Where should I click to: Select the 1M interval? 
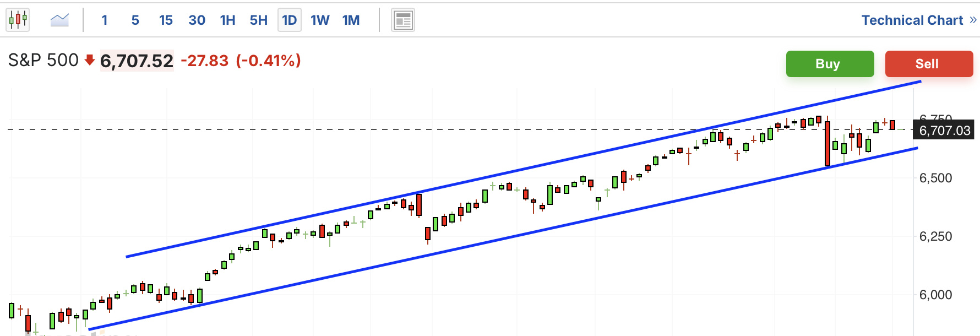(351, 20)
